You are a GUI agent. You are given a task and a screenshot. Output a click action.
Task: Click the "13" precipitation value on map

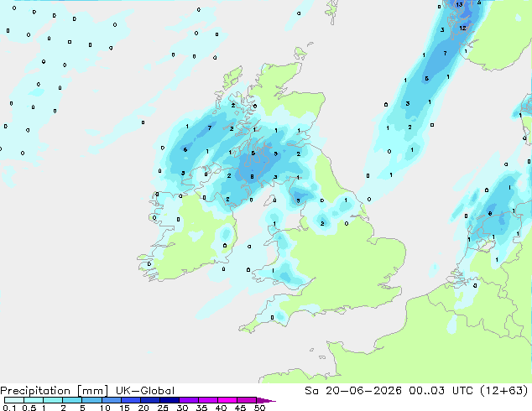(x=459, y=4)
